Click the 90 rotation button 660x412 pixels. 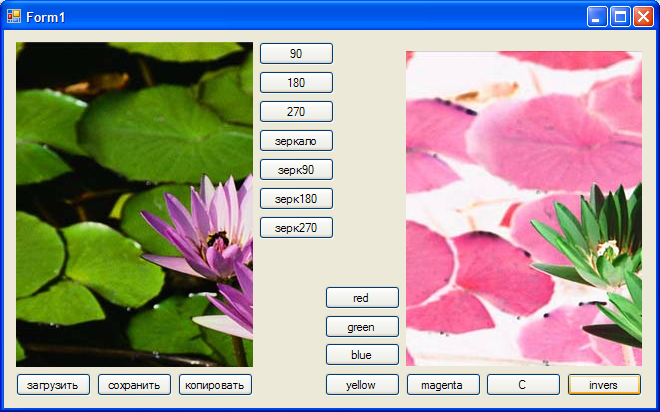point(296,54)
